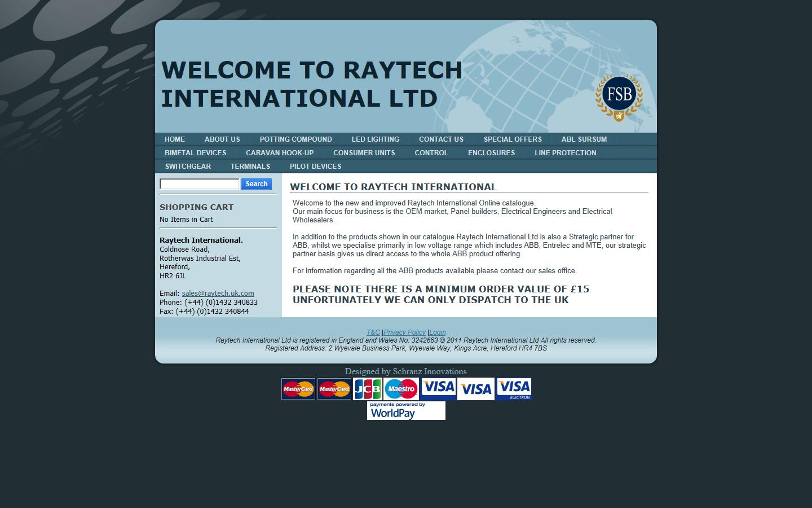Screen dimensions: 812x508
Task: Select the VISA Electron payment icon
Action: point(514,388)
